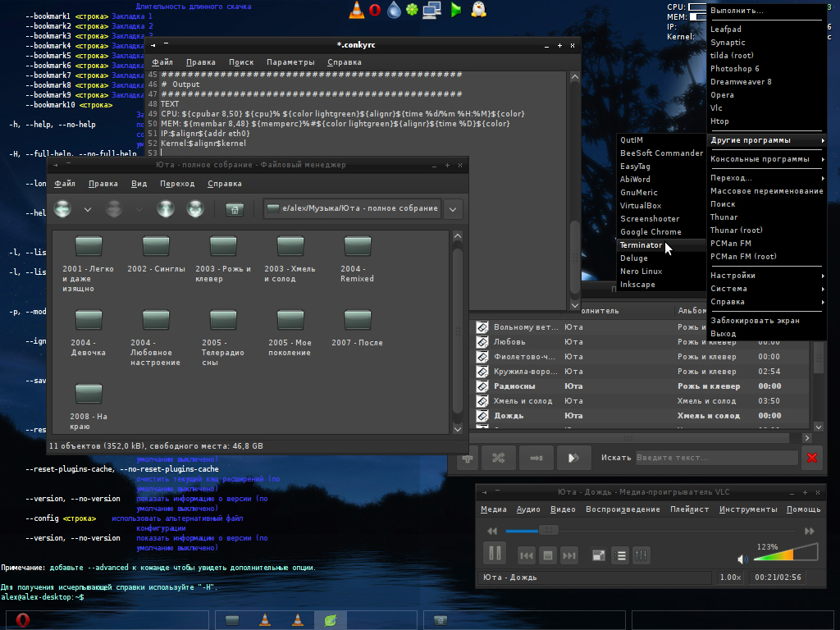Select Terminator from the programs submenu
The image size is (840, 630).
[x=641, y=245]
